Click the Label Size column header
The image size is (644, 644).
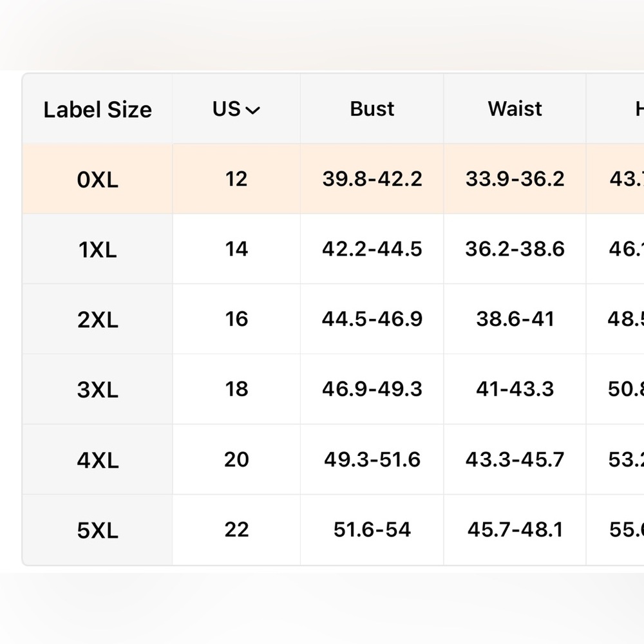pyautogui.click(x=98, y=109)
